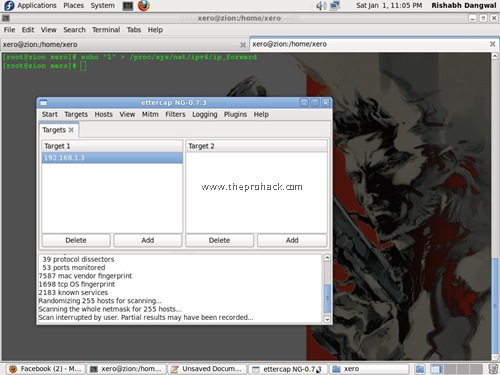
Task: Switch to xero folder taskbar entry
Action: (369, 369)
